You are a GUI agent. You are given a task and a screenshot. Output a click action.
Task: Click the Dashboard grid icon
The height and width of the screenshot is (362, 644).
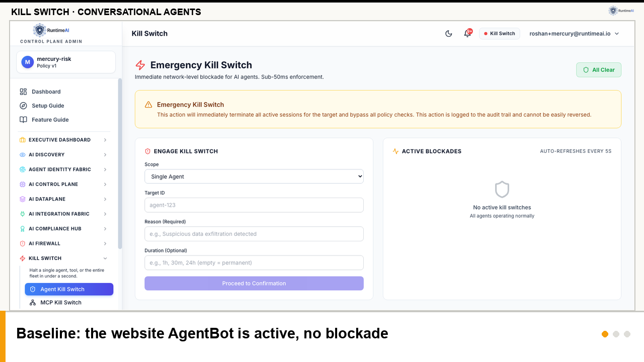point(23,92)
